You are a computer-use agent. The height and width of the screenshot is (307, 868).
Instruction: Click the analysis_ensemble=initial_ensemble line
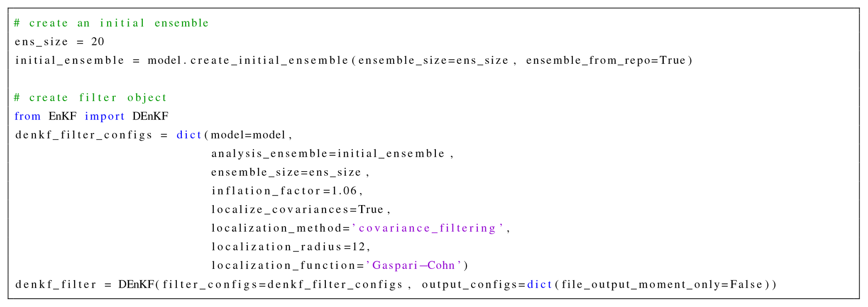point(328,153)
